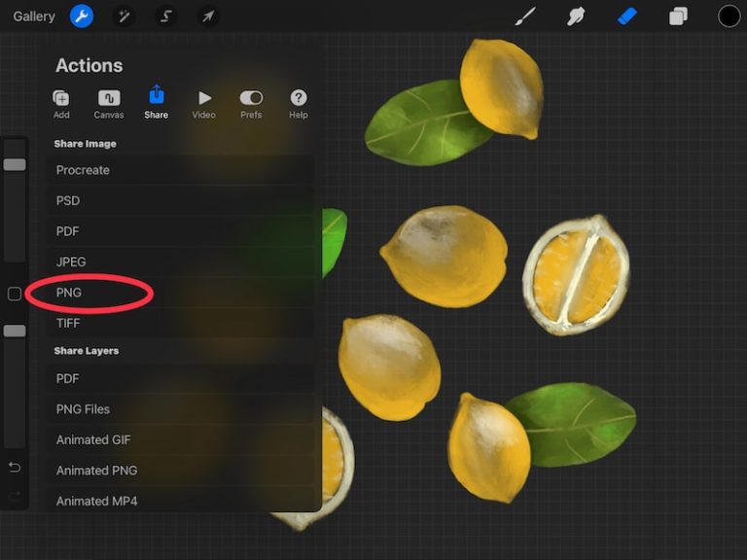Viewport: 747px width, 560px height.
Task: Tap the sidebar modify square button
Action: click(x=15, y=294)
